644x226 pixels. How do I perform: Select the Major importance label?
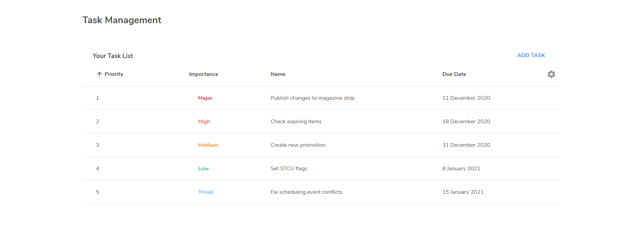(x=205, y=98)
